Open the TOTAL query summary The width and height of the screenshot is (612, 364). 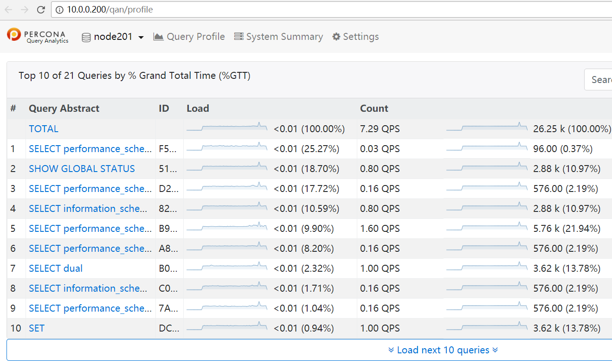pos(43,128)
